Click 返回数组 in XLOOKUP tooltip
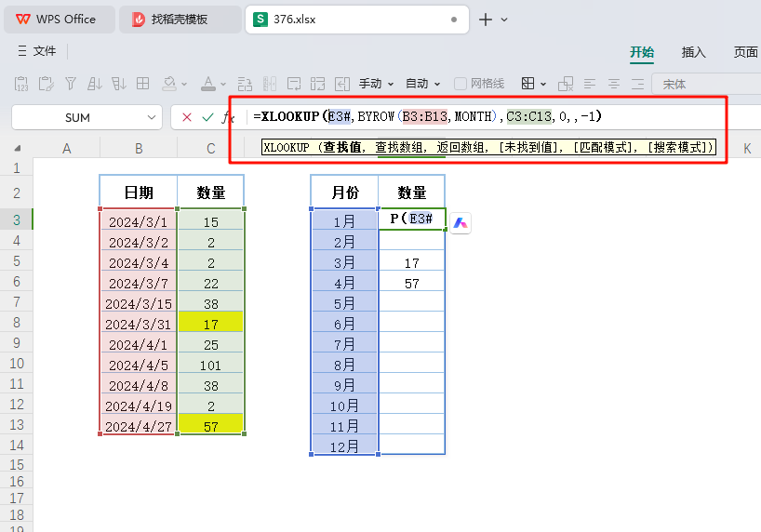 tap(461, 147)
